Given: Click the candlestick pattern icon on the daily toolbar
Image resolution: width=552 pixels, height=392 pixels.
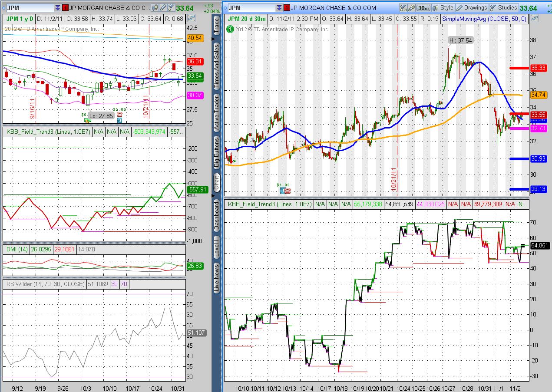Looking at the screenshot, I should click(154, 7).
